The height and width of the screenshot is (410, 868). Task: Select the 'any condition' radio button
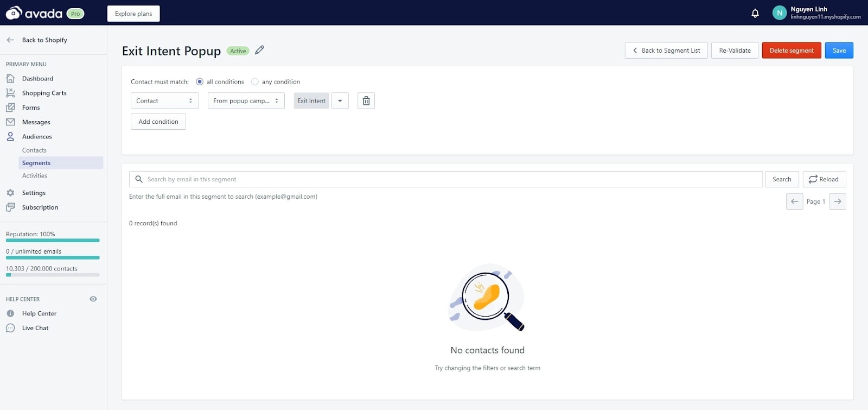click(x=255, y=82)
